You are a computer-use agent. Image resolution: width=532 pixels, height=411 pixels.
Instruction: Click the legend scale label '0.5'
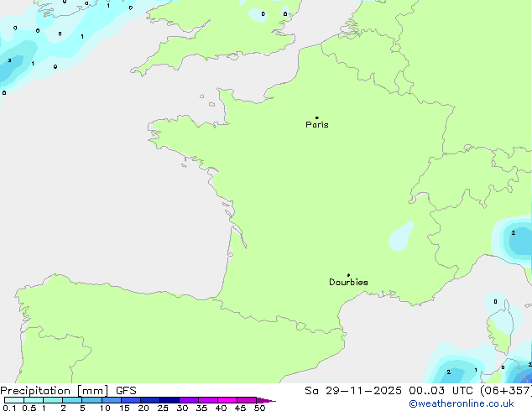click(29, 408)
